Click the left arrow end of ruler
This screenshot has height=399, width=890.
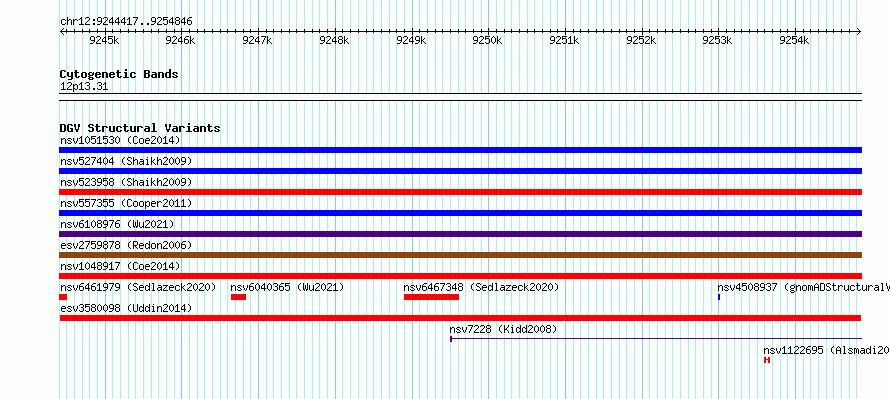(x=62, y=32)
